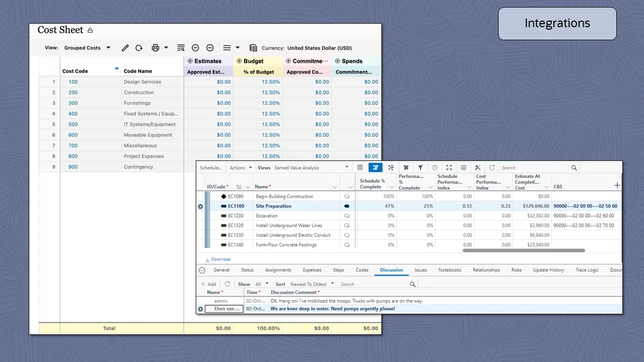Switch to Gantt chart view icon
644x362 pixels.
375,167
